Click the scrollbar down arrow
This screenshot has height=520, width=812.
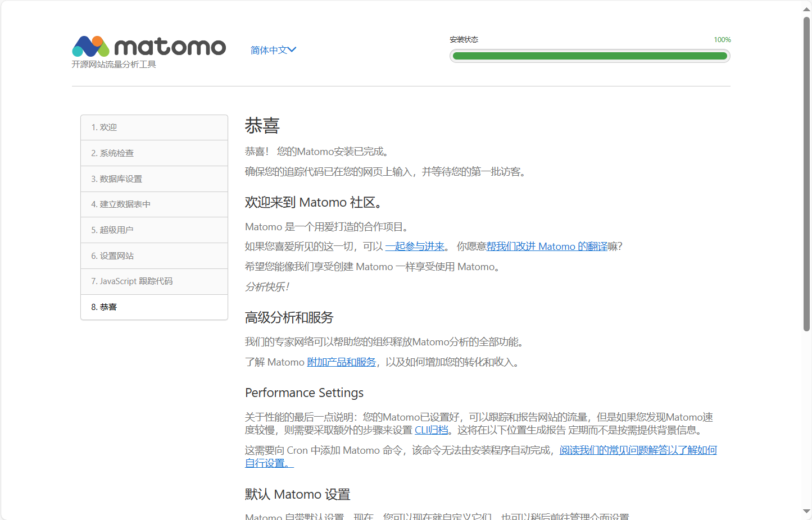pyautogui.click(x=807, y=512)
